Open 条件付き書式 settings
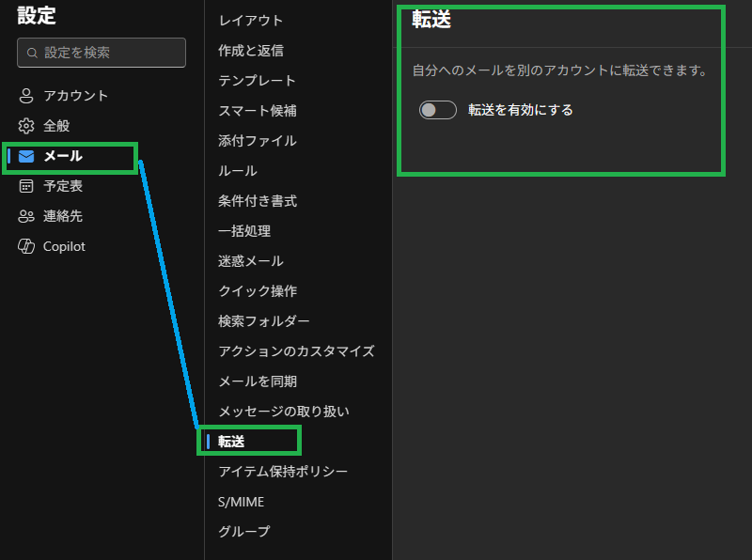The width and height of the screenshot is (752, 560). tap(257, 201)
